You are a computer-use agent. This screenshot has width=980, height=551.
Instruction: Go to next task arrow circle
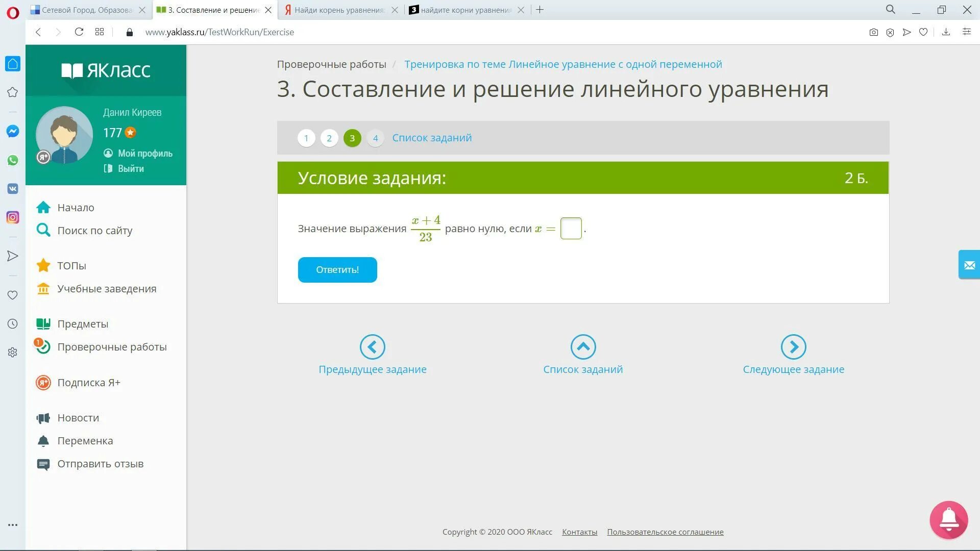click(793, 347)
